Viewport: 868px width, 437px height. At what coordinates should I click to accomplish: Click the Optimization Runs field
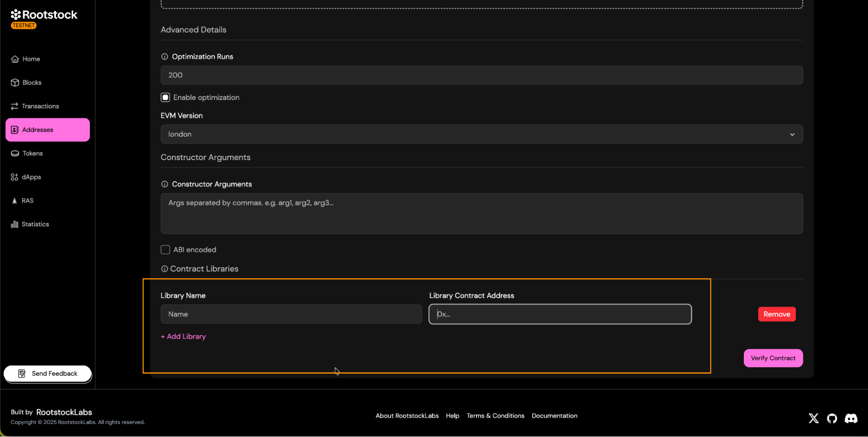(481, 76)
